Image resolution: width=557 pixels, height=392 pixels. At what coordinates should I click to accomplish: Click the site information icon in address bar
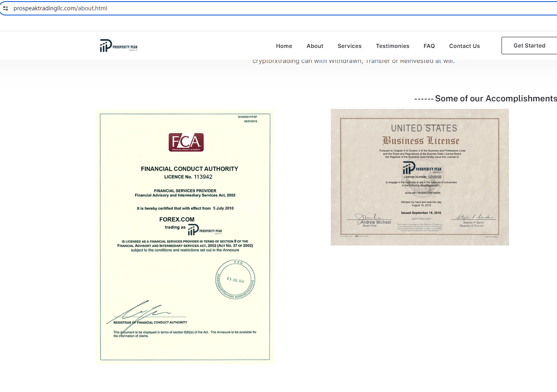[x=6, y=8]
